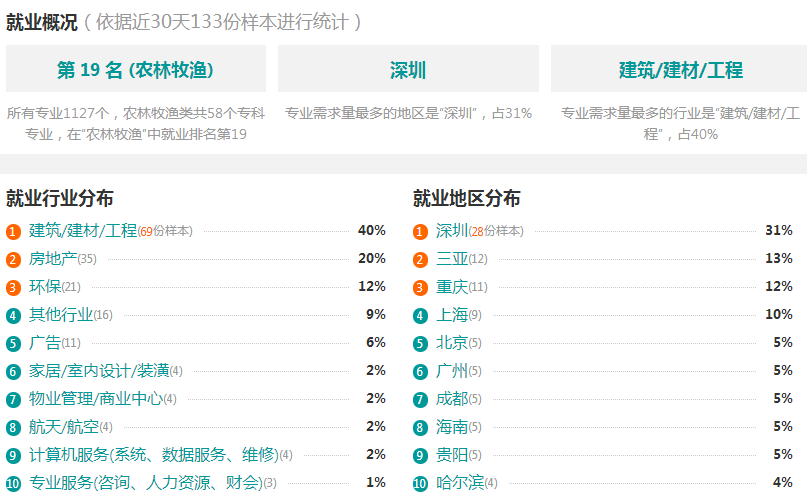807x496 pixels.
Task: Click the 31% value for 深圳
Action: click(779, 231)
